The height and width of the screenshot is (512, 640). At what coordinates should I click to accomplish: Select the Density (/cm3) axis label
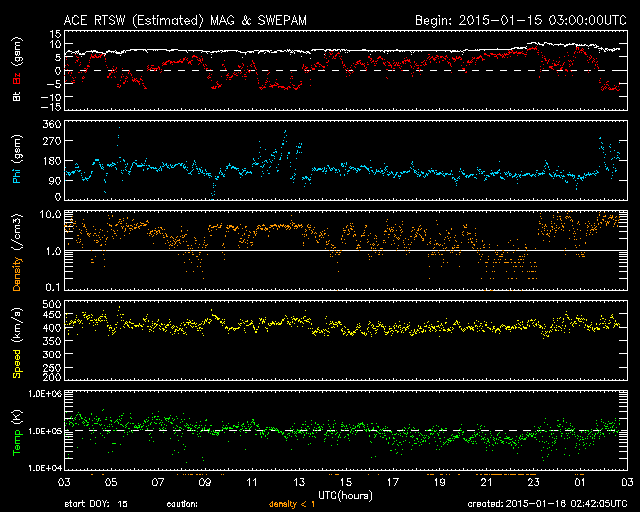[x=17, y=250]
